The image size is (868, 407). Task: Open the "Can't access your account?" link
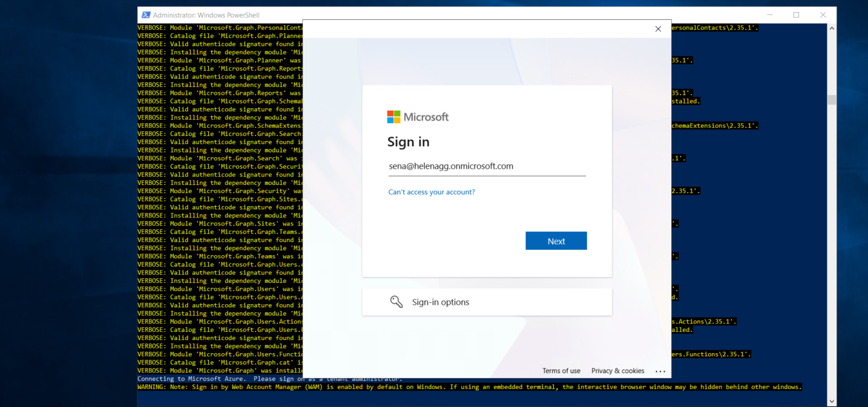(432, 192)
